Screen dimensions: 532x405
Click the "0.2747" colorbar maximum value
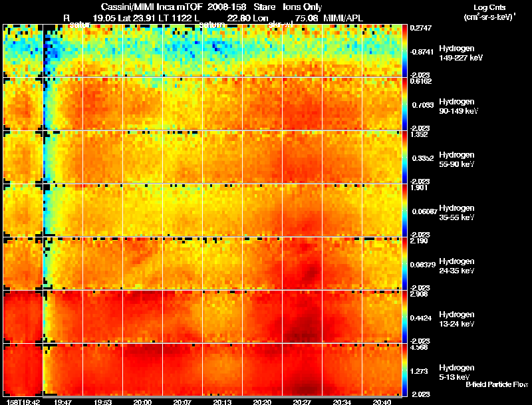421,28
